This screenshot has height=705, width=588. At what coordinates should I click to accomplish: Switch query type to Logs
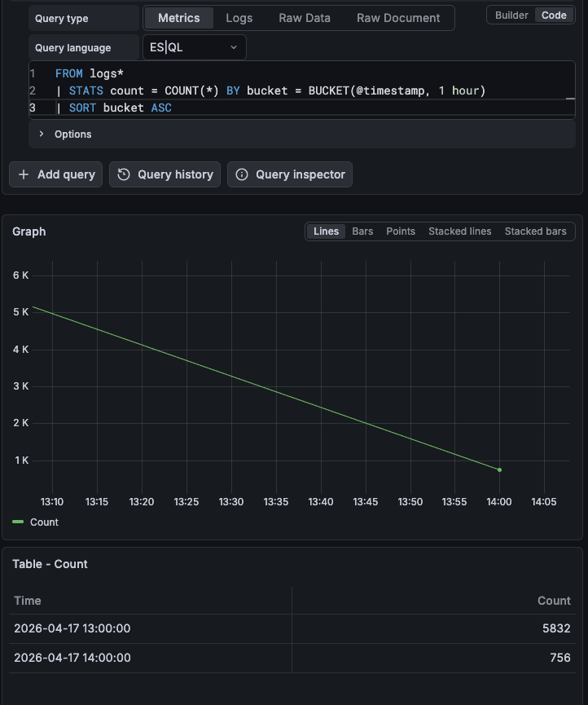[x=239, y=18]
